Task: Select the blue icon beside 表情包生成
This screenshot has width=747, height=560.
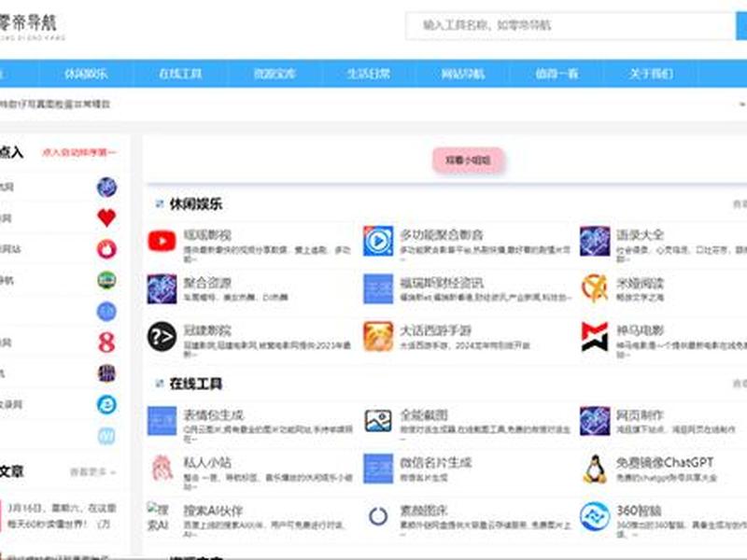Action: point(162,421)
